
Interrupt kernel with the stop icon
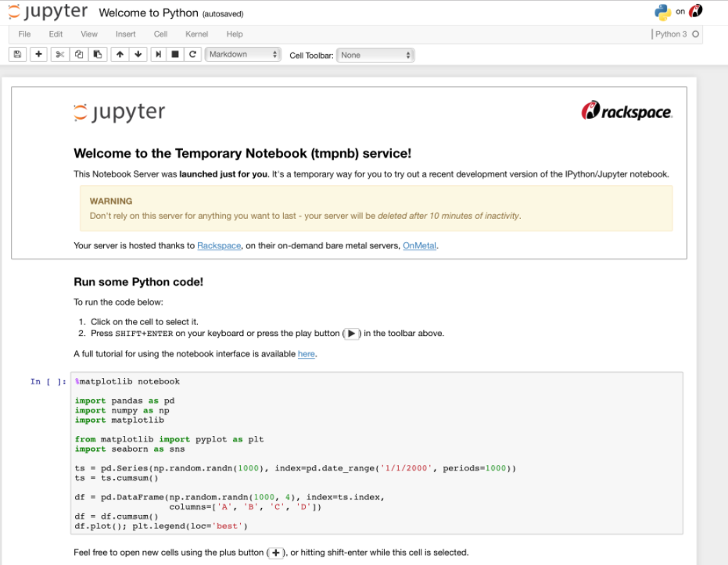coord(175,54)
